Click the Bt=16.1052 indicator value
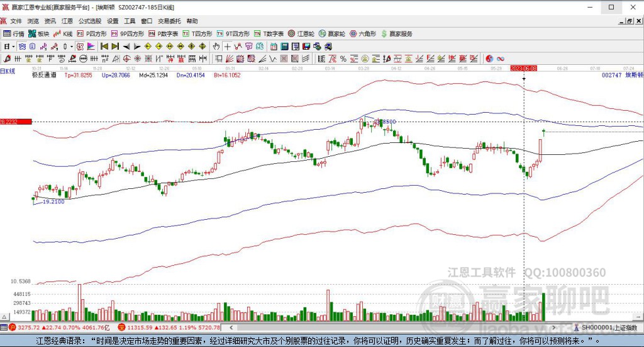Image resolution: width=644 pixels, height=347 pixels. (x=227, y=75)
